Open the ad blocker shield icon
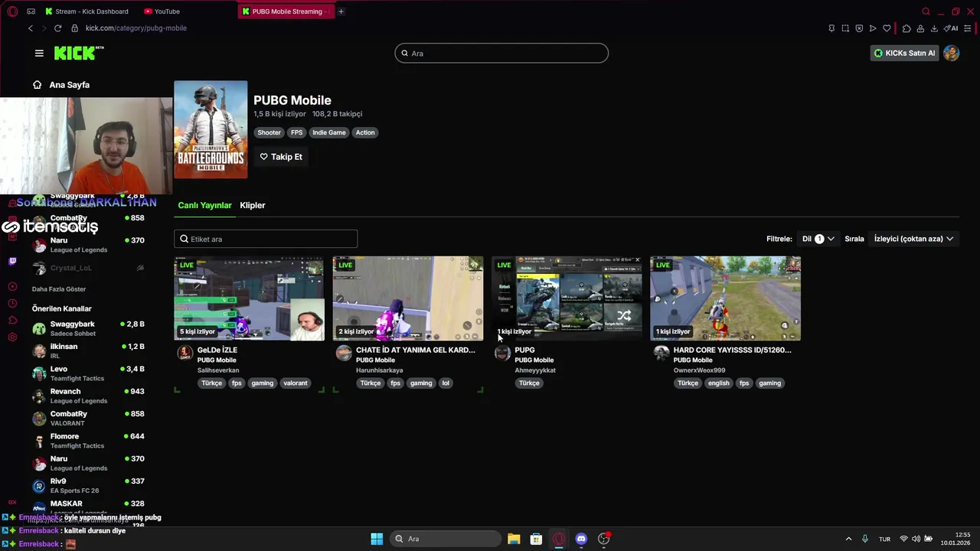The width and height of the screenshot is (980, 551). (859, 28)
